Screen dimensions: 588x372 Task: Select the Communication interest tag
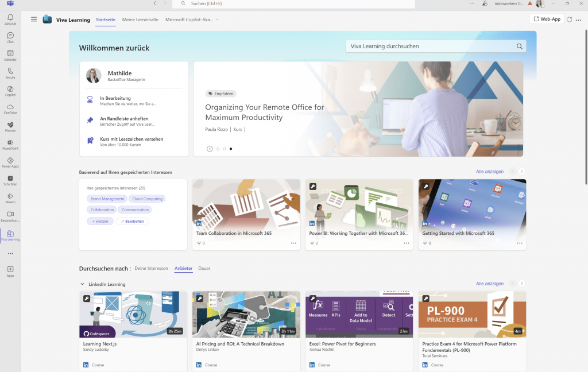tap(135, 210)
